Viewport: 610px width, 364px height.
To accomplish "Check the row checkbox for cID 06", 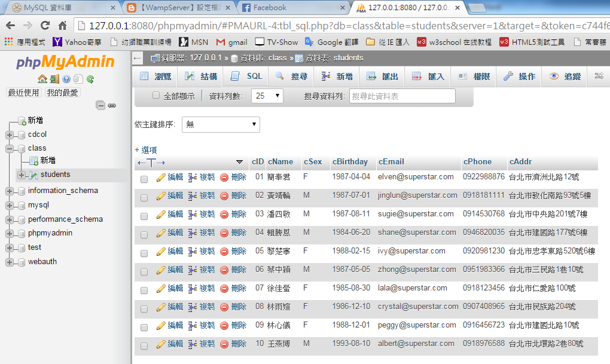I will click(x=144, y=272).
